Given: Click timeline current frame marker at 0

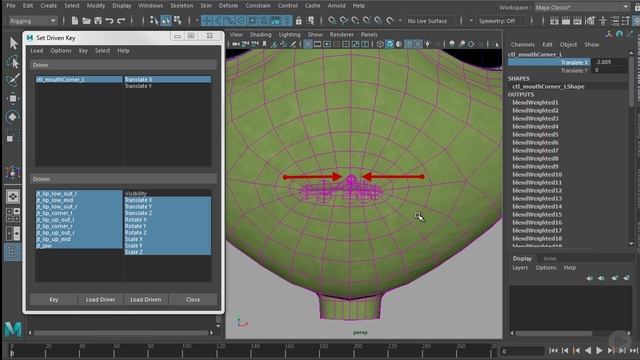Looking at the screenshot, I should click(x=12, y=353).
